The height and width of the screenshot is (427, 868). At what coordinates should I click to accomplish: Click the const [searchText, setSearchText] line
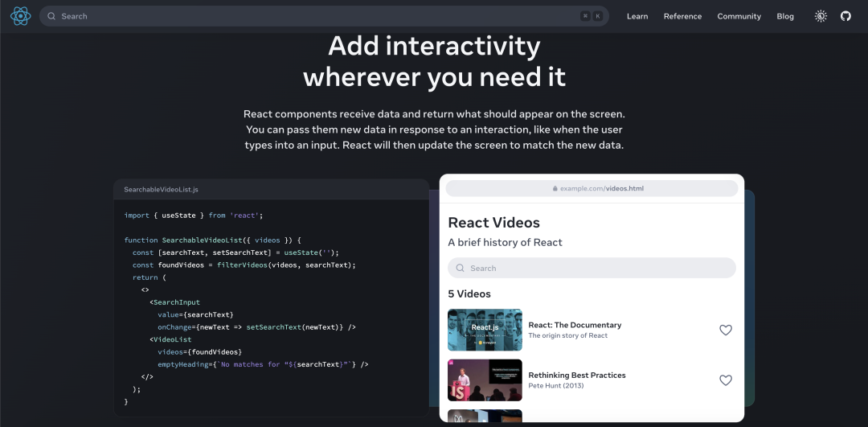click(x=235, y=253)
